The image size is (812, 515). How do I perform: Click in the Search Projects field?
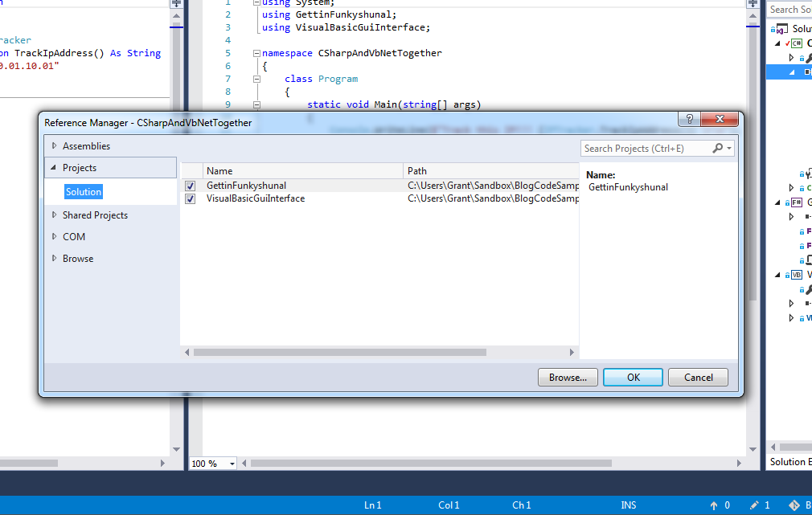[643, 149]
